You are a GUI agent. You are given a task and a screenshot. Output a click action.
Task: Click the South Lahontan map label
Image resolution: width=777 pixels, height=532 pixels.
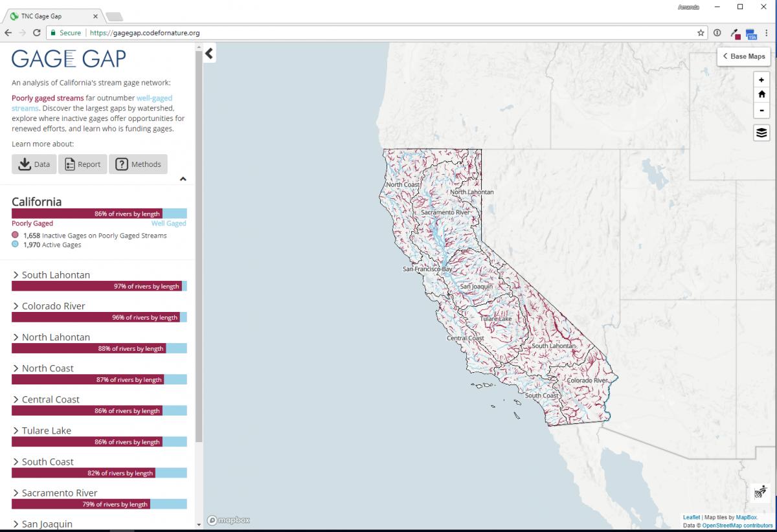(x=554, y=346)
